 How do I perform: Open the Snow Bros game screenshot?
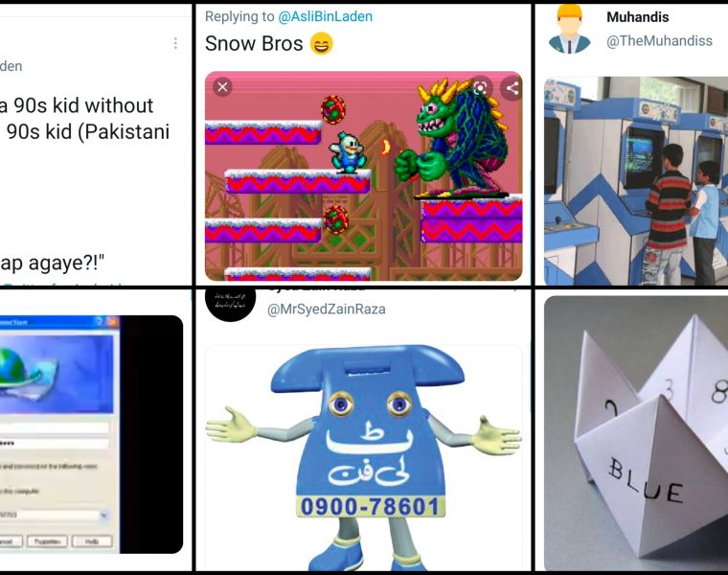tap(364, 176)
